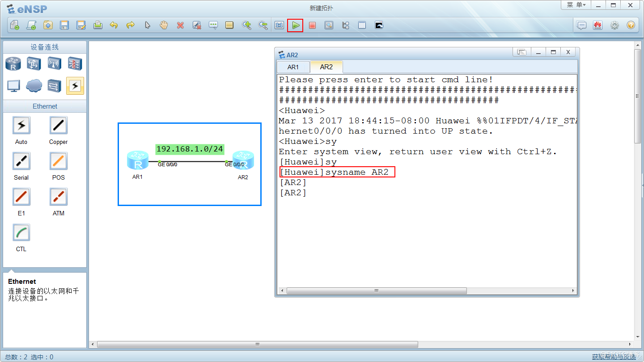The height and width of the screenshot is (362, 644).
Task: Add a text note with the speech-bubble icon
Action: (x=213, y=25)
